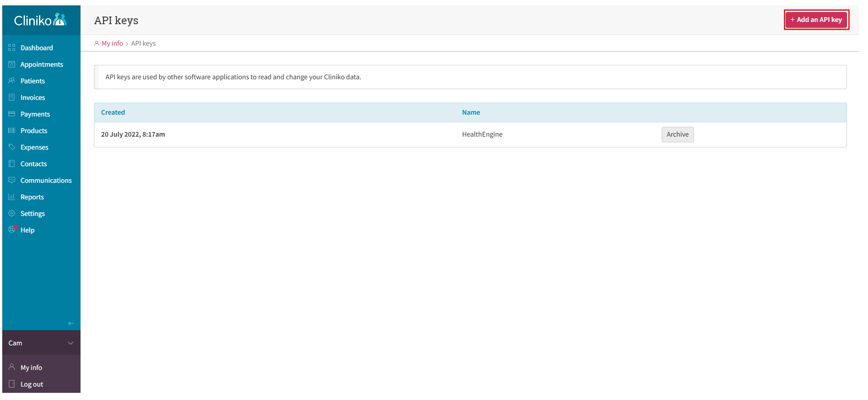The height and width of the screenshot is (400, 868).
Task: Collapse the sidebar with the left arrow
Action: 71,323
